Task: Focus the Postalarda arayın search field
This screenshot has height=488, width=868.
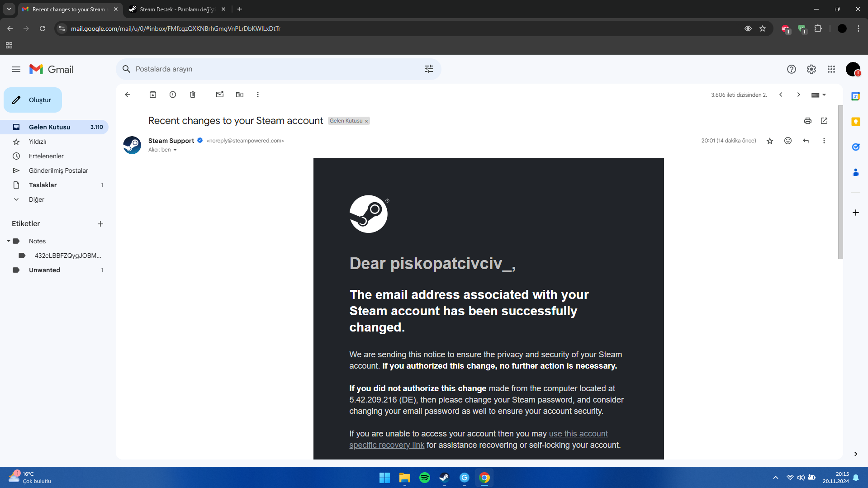Action: (279, 69)
